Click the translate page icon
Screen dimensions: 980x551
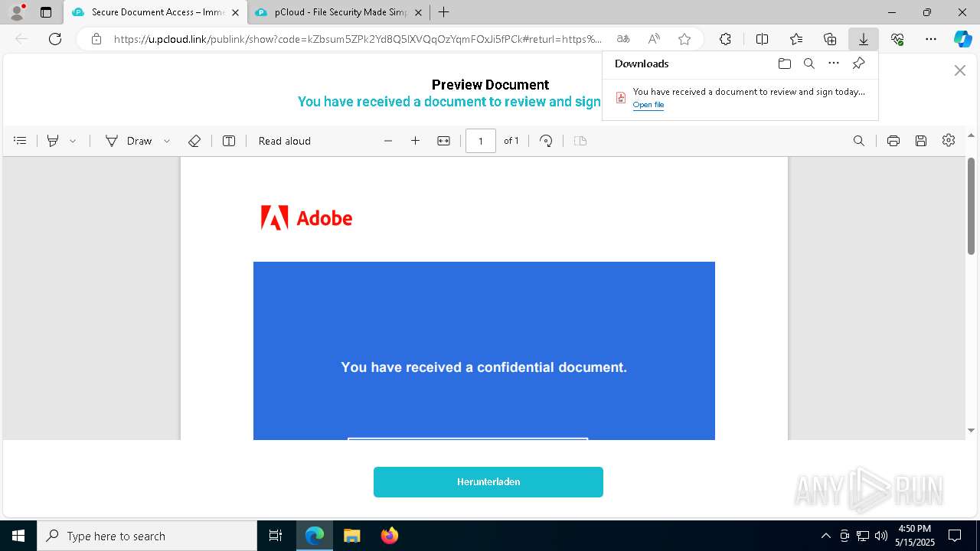coord(623,39)
